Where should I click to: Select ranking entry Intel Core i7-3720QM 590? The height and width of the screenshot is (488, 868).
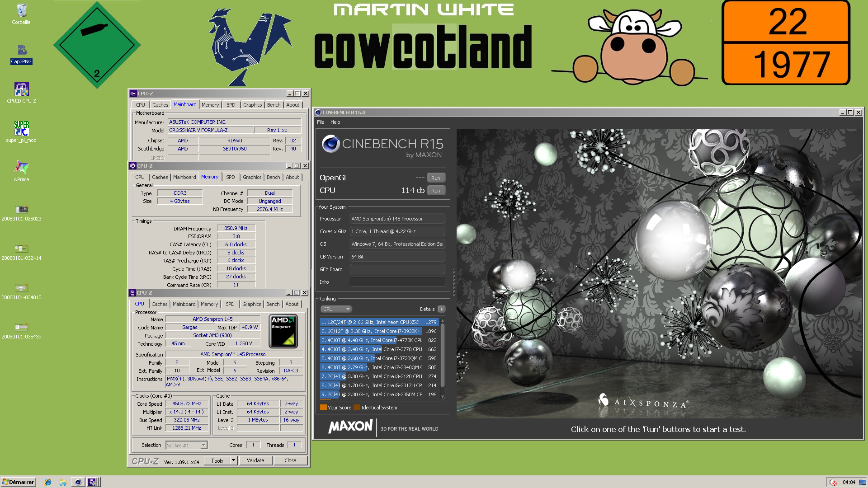click(379, 358)
